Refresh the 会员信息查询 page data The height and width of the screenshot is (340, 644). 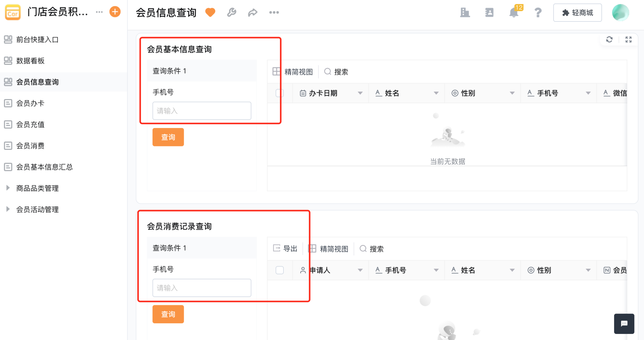click(x=609, y=40)
